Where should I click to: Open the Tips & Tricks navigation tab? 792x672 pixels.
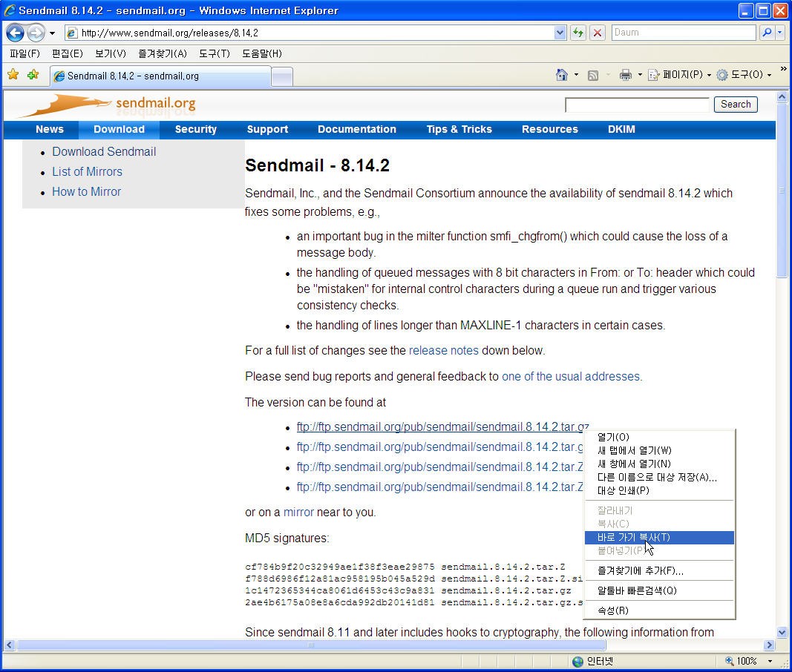459,129
